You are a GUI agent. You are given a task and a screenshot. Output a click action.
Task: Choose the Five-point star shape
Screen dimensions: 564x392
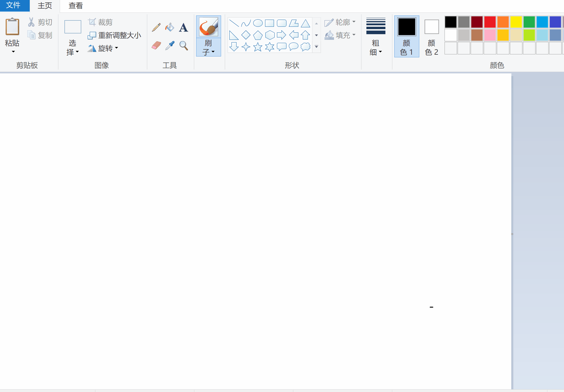258,47
